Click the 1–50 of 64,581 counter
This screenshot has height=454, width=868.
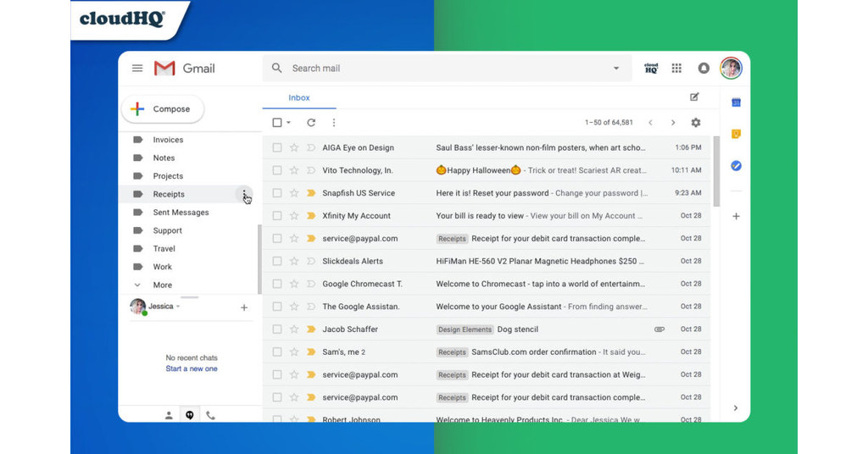(609, 122)
